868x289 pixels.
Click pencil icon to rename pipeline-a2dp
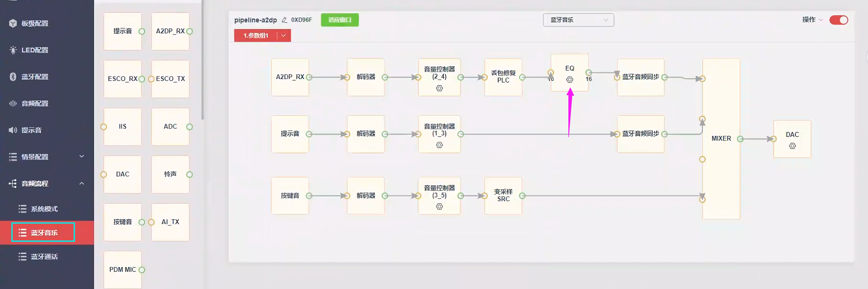284,20
